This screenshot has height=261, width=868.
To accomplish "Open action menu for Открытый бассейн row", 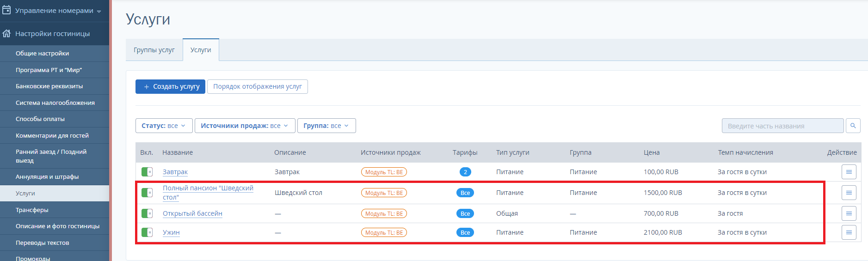I will click(849, 213).
